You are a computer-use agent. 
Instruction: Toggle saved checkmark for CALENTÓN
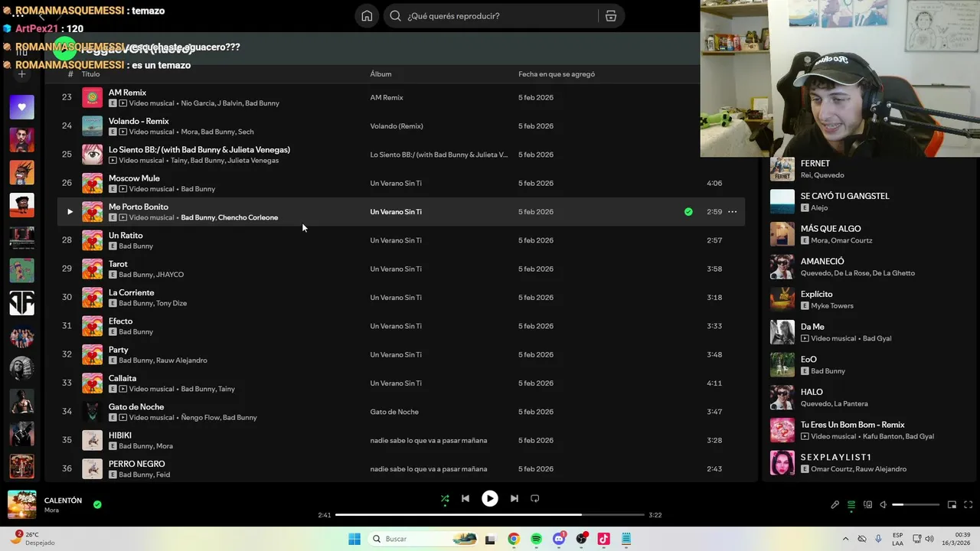[x=97, y=504]
